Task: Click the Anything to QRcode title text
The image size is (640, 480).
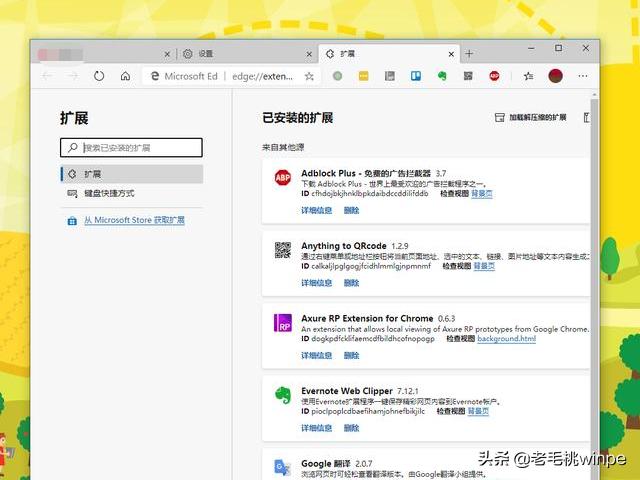Action: [344, 246]
